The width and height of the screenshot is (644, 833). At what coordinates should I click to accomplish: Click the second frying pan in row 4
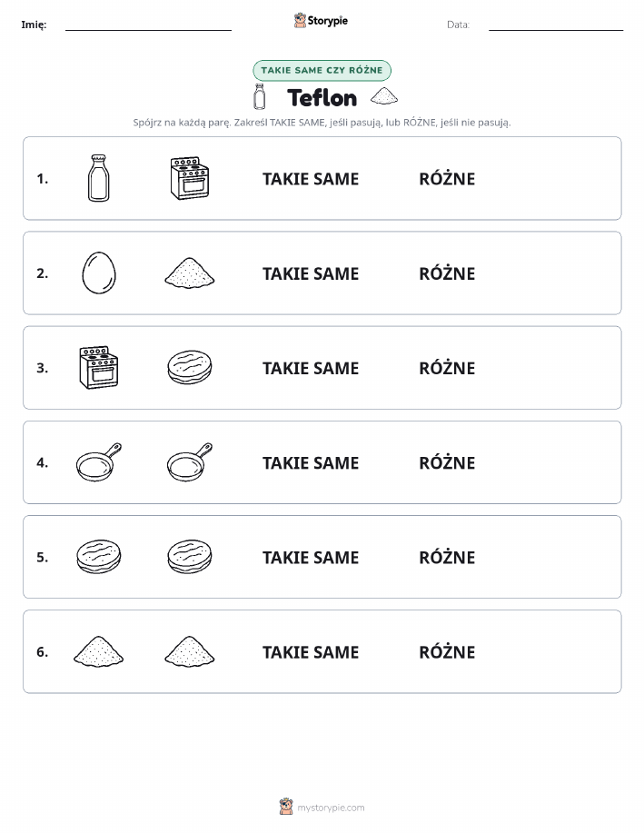click(190, 462)
